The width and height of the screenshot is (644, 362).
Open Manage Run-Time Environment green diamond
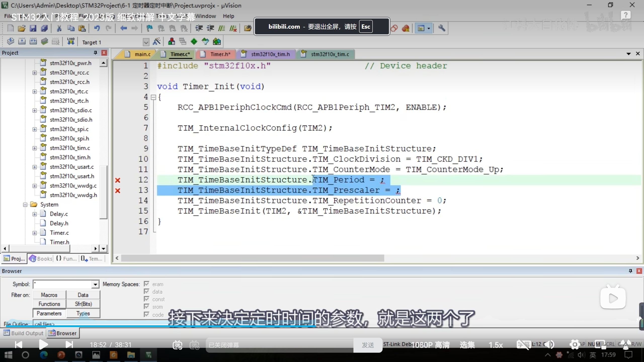[194, 41]
